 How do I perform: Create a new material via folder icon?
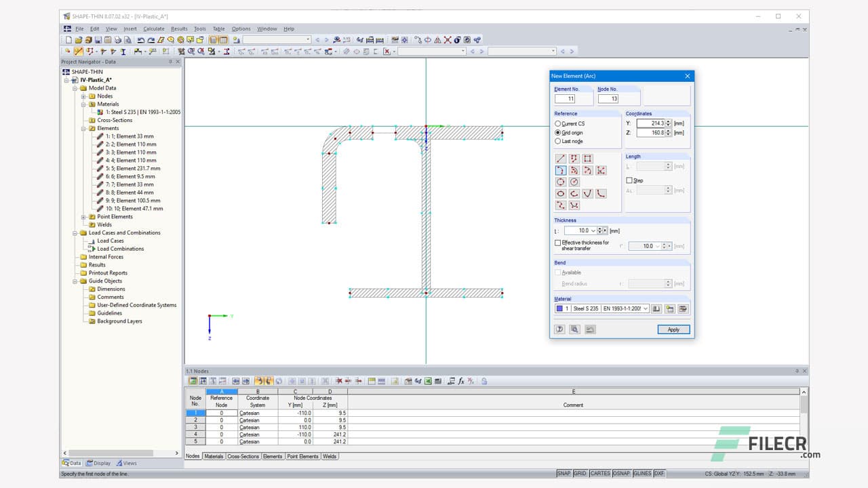(x=670, y=308)
